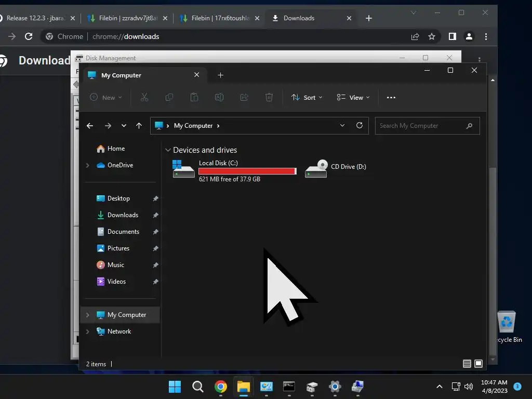Viewport: 532px width, 399px height.
Task: Click the Cut scissors icon in Explorer toolbar
Action: pos(144,97)
